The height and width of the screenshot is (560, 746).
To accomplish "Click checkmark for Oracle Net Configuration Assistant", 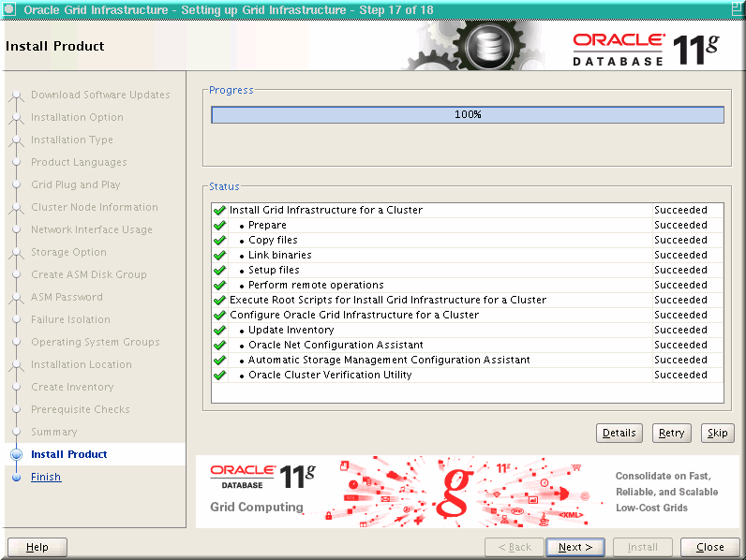I will point(220,345).
